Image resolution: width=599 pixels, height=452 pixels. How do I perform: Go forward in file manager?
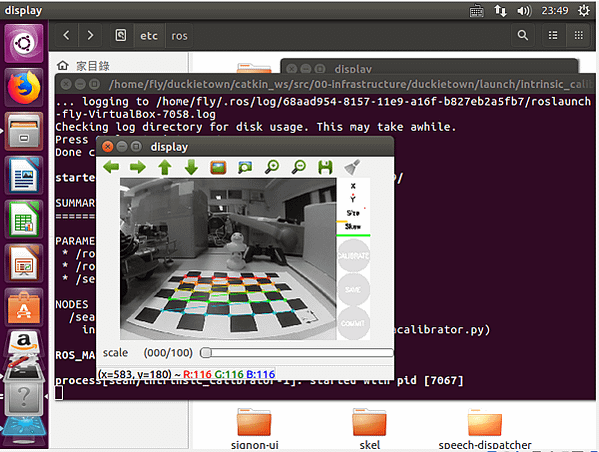90,36
